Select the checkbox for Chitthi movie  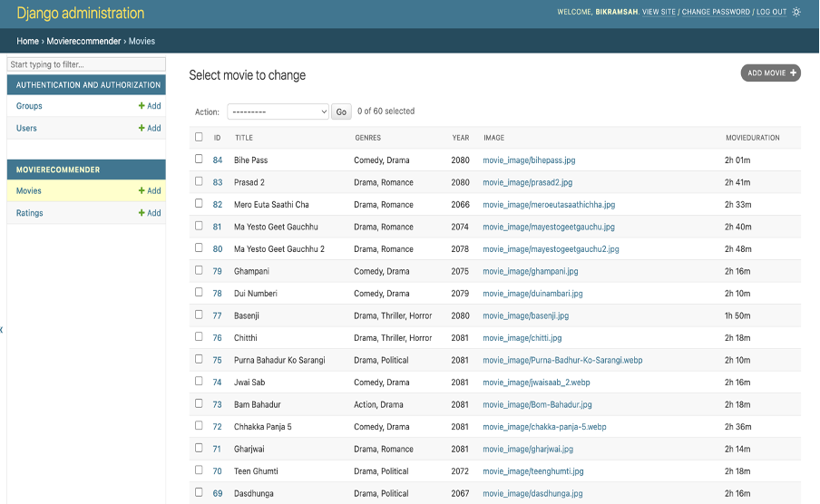click(x=200, y=337)
